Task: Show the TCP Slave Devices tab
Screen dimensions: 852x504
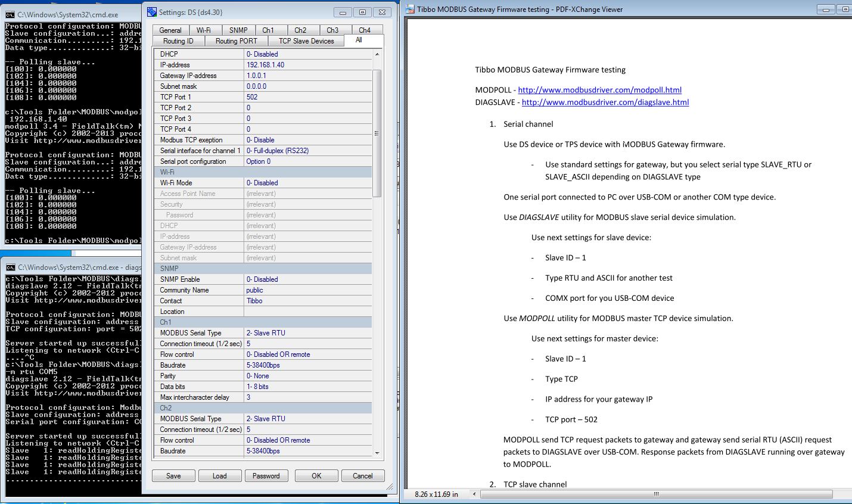Action: tap(306, 41)
